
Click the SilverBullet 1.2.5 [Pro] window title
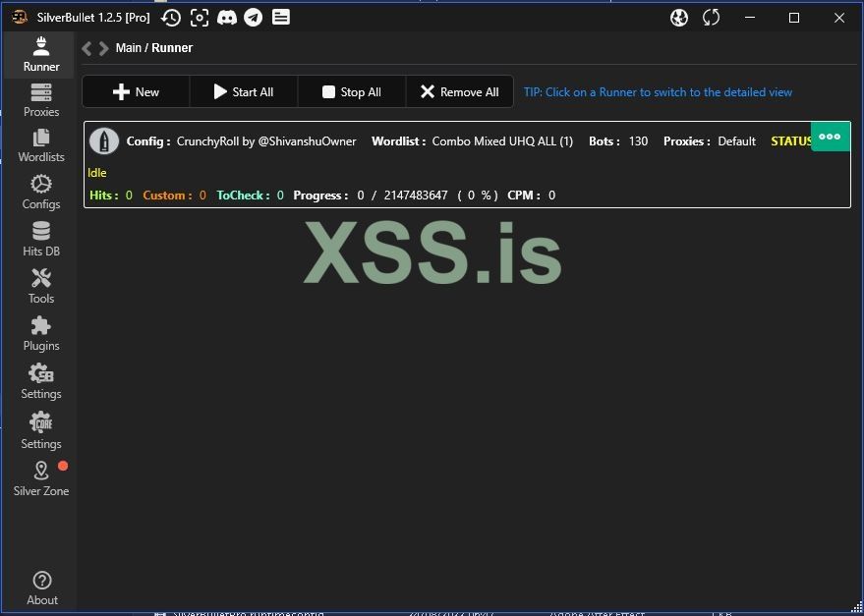[x=93, y=18]
